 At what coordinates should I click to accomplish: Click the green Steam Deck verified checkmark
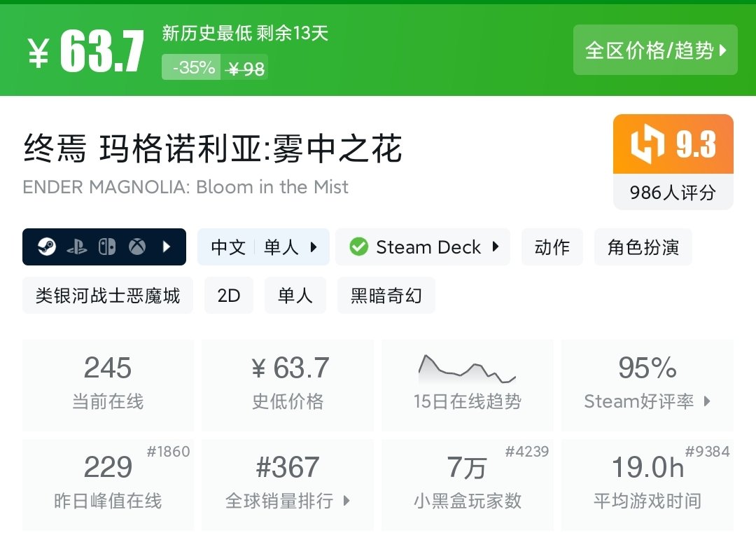[x=359, y=247]
